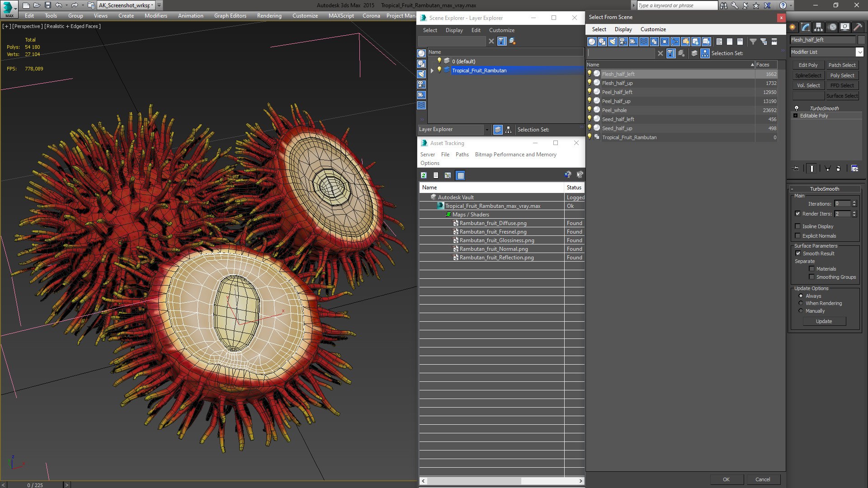Toggle Display Bone Objects filter in Select From Scene
The width and height of the screenshot is (868, 488).
click(675, 42)
